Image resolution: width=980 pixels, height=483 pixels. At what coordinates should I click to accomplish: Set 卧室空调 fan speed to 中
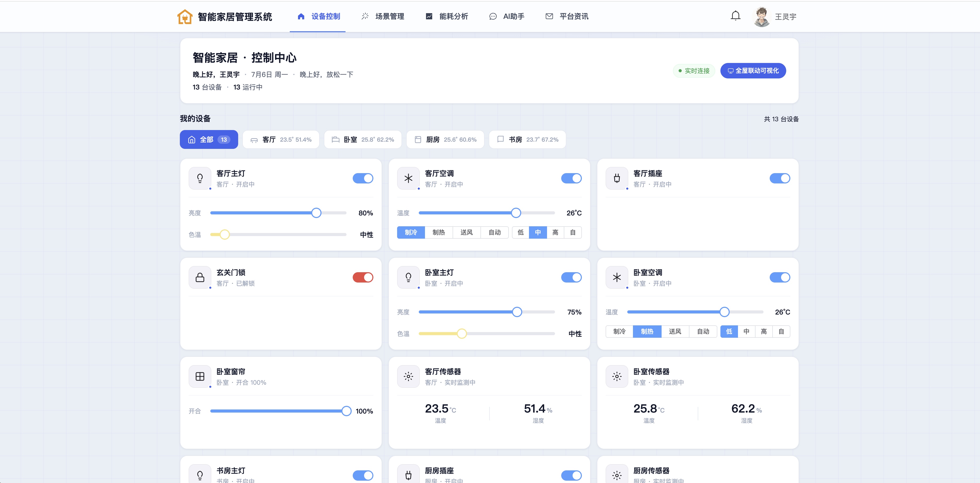pyautogui.click(x=746, y=332)
